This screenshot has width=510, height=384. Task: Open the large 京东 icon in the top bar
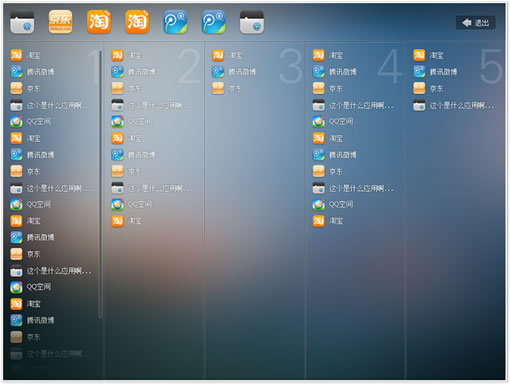point(60,22)
